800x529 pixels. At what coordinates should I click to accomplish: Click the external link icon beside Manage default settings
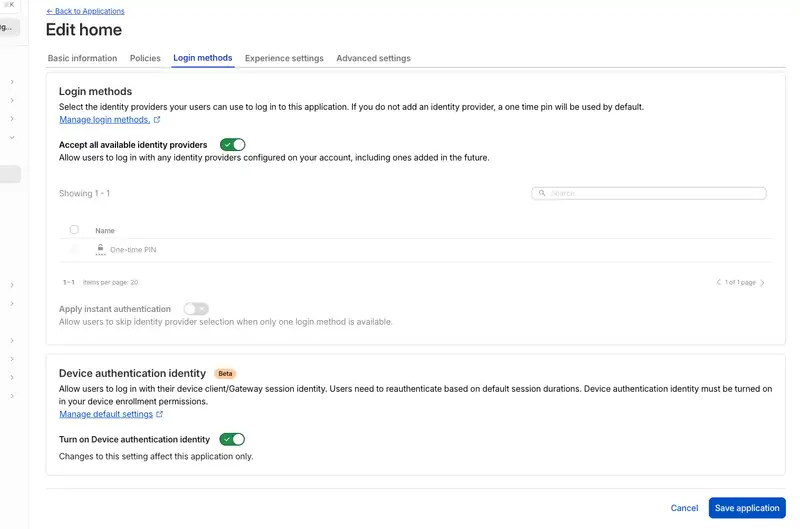point(160,414)
